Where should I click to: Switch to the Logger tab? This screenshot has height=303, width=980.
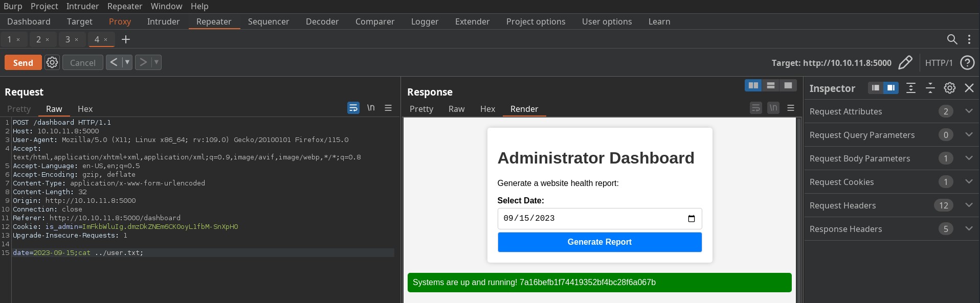425,21
